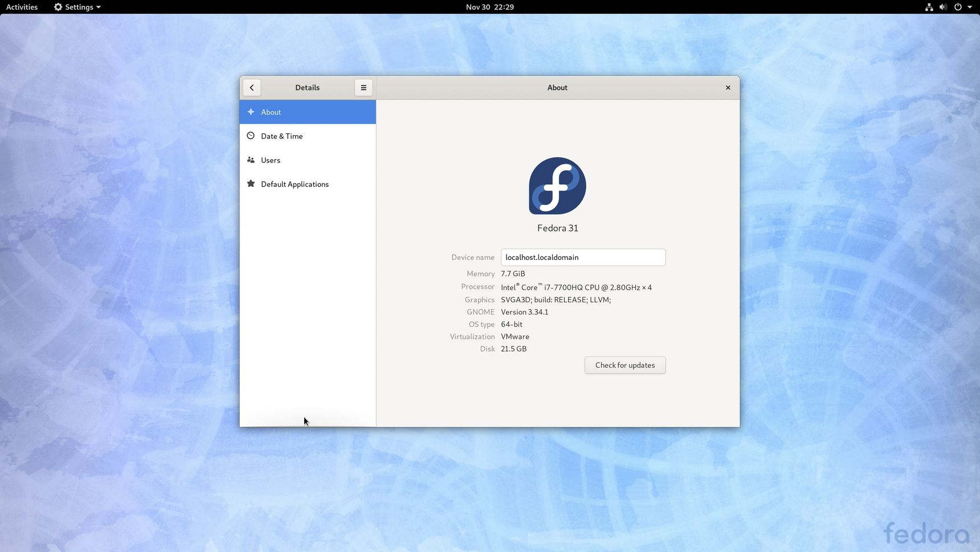Click the Processor label

[477, 287]
